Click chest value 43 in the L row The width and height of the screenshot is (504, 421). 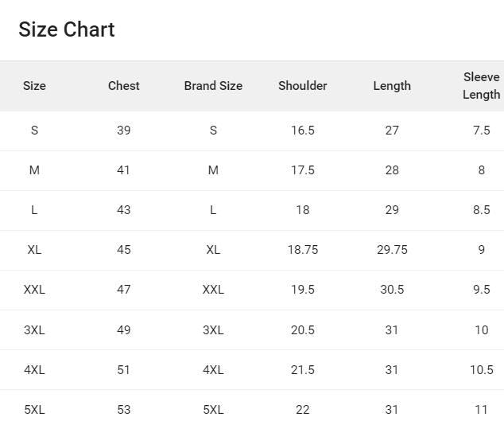coord(124,210)
